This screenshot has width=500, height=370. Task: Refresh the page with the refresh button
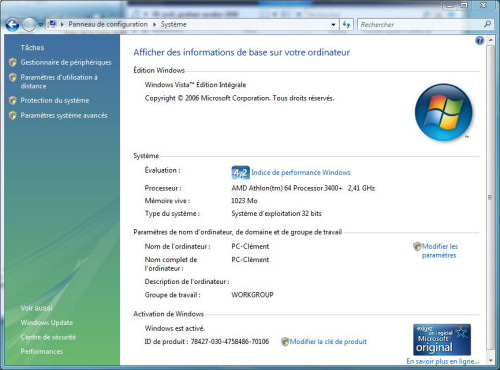(x=346, y=25)
